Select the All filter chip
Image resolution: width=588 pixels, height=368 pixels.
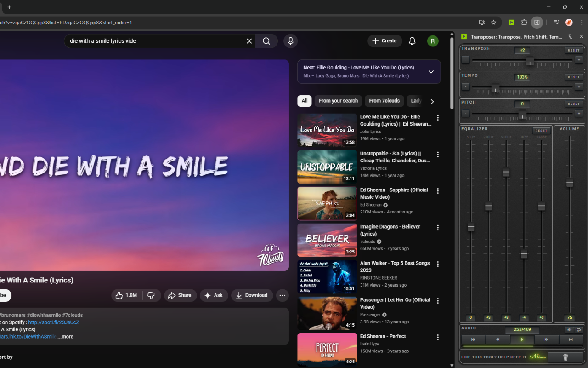click(305, 101)
